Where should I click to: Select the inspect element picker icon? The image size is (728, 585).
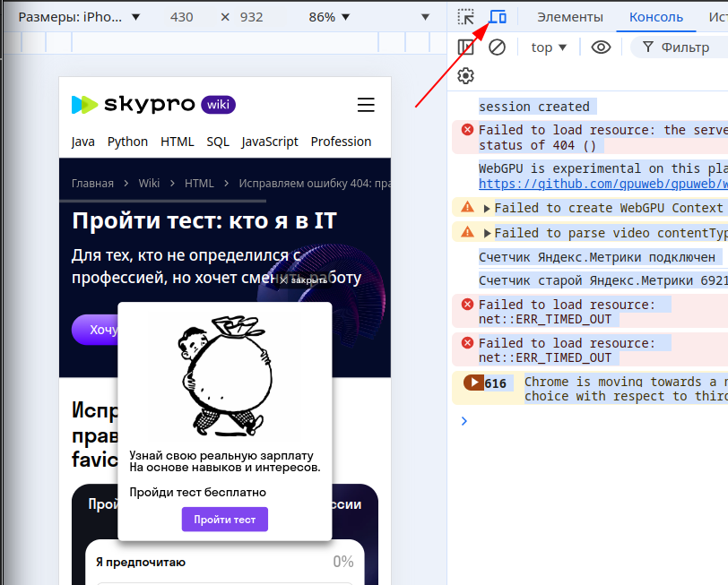[x=466, y=17]
